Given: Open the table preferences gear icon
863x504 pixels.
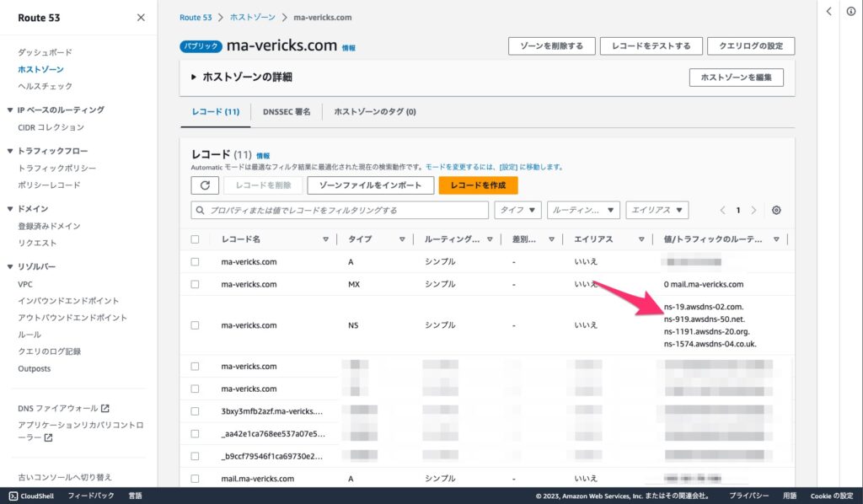Looking at the screenshot, I should 776,210.
